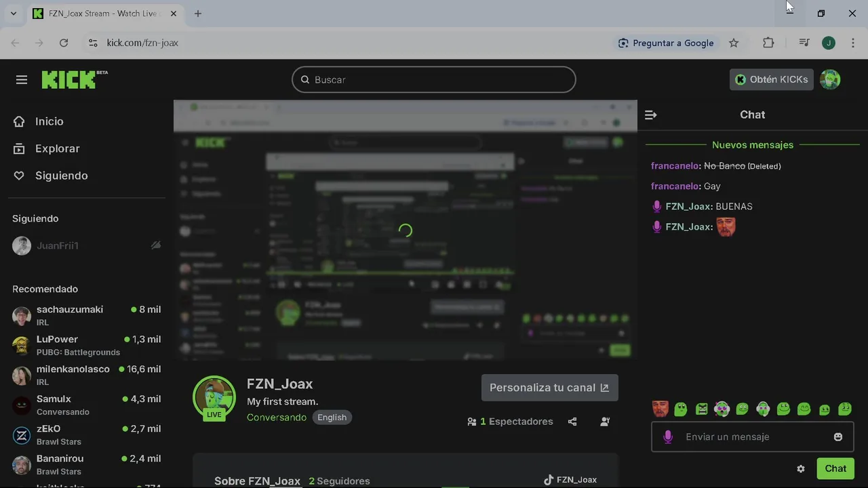The height and width of the screenshot is (488, 868).
Task: Click FZN_Joax's name on the BUENAS message
Action: point(688,206)
